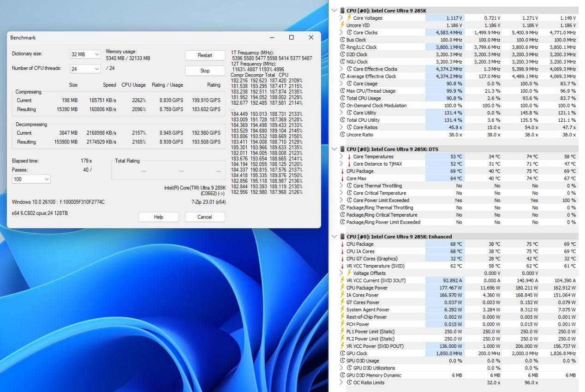Click the CPU chip icon in the Enhanced section header
The width and height of the screenshot is (585, 392).
pyautogui.click(x=342, y=237)
